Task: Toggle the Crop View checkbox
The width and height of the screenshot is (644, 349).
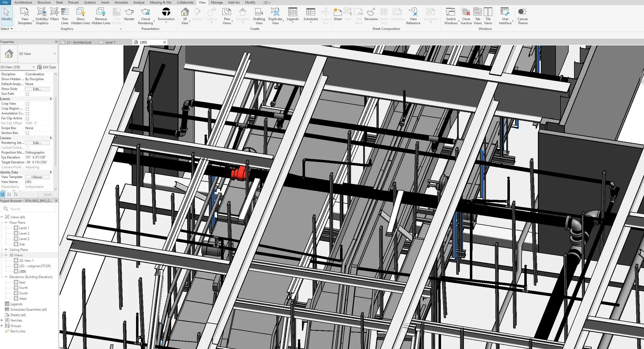Action: (27, 104)
